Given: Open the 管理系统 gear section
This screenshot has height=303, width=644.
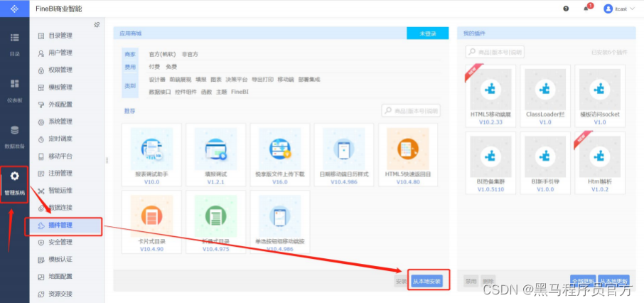Looking at the screenshot, I should 14,184.
